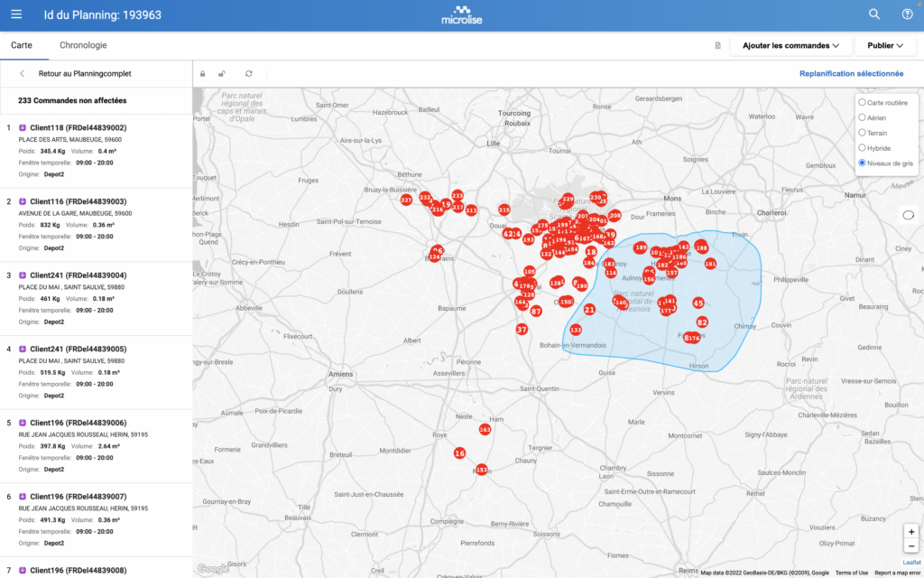The width and height of the screenshot is (924, 578).
Task: Select map marker 189
Action: coord(641,247)
